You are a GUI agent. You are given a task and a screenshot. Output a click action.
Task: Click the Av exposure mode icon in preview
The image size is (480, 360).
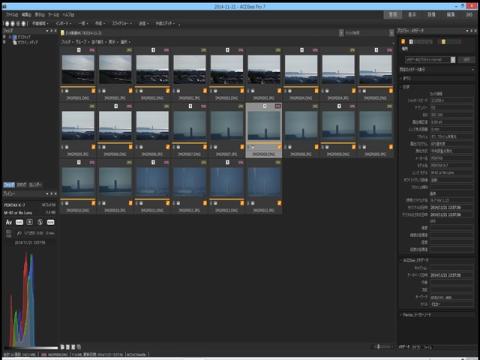pos(9,222)
